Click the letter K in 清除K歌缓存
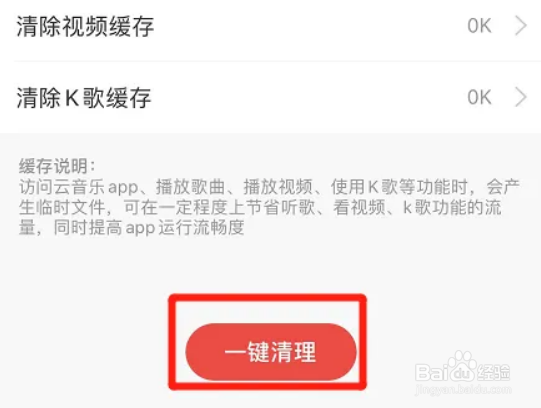 [x=72, y=98]
